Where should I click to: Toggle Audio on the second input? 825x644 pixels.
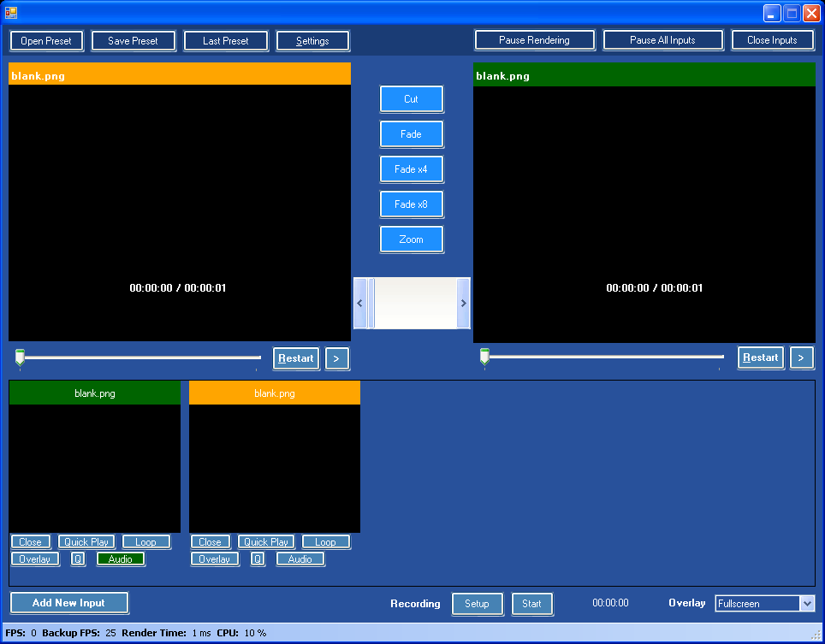click(x=300, y=558)
